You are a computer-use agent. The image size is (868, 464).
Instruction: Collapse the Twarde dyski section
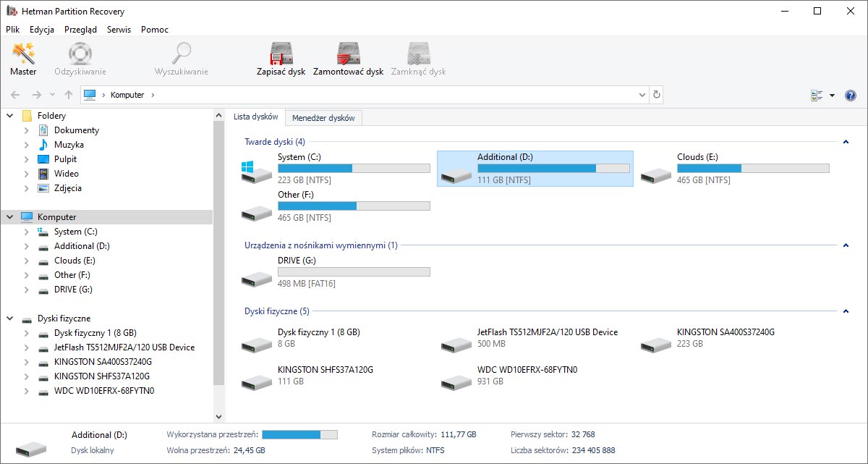coord(846,142)
